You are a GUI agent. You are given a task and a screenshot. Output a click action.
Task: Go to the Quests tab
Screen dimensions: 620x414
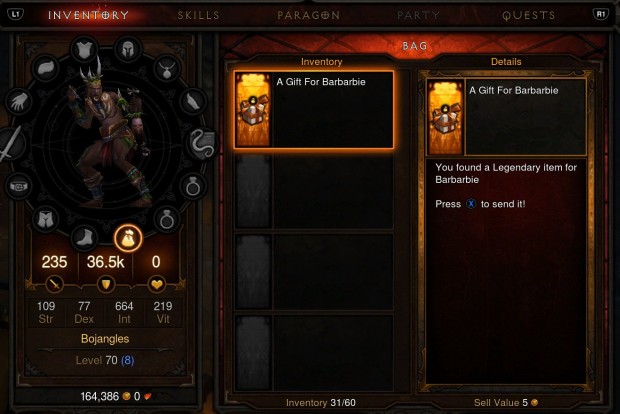(529, 15)
